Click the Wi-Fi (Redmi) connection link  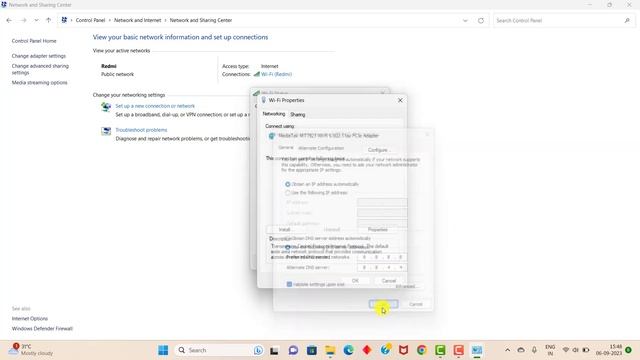click(276, 74)
